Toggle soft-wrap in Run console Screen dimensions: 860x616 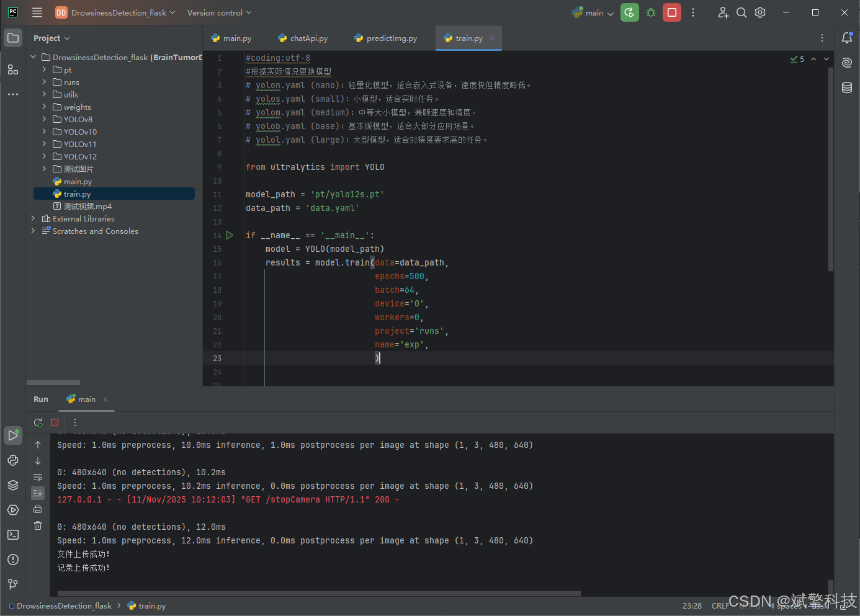[x=38, y=477]
